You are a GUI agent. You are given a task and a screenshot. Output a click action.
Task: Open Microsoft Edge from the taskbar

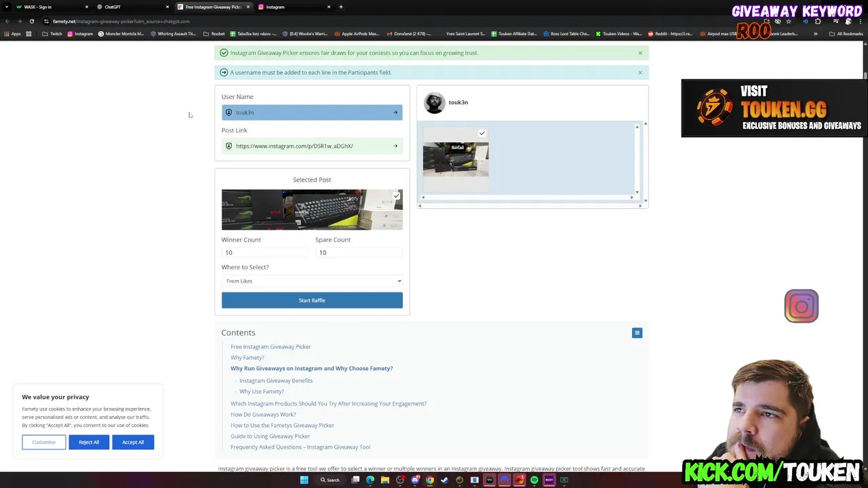pyautogui.click(x=370, y=480)
